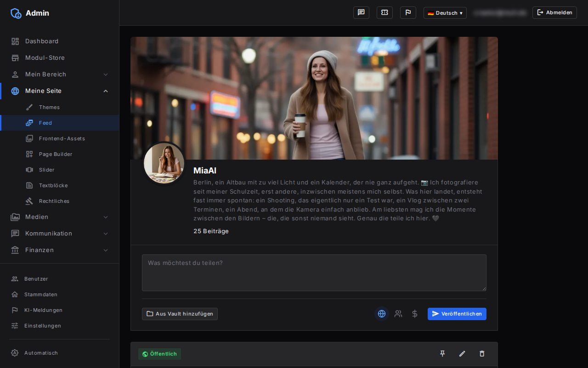
Task: Go to Dashboard in sidebar
Action: coord(60,41)
